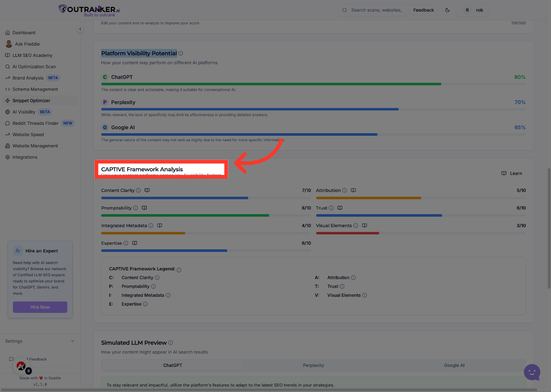Collapse the sidebar with the chevron
Image resolution: width=551 pixels, height=392 pixels.
80,29
